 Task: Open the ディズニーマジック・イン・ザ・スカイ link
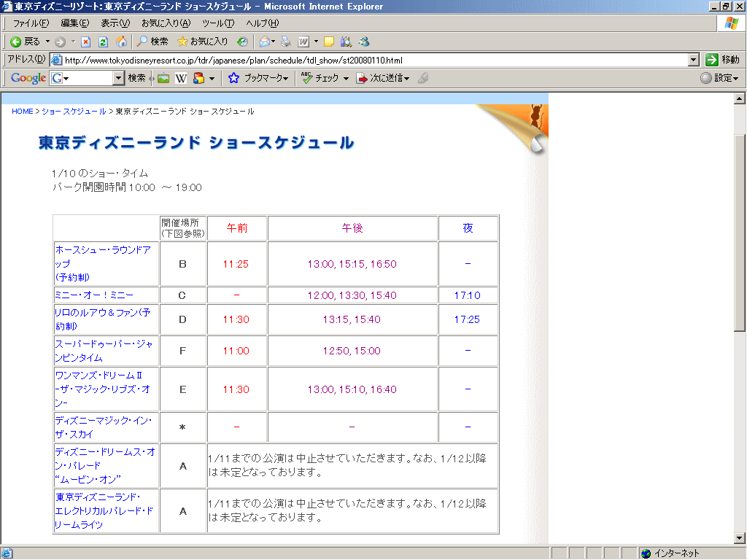[x=104, y=427]
